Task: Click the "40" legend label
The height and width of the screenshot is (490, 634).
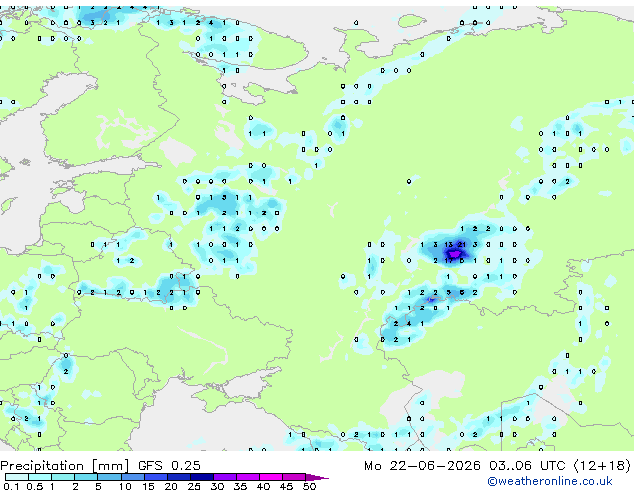Action: [x=263, y=486]
